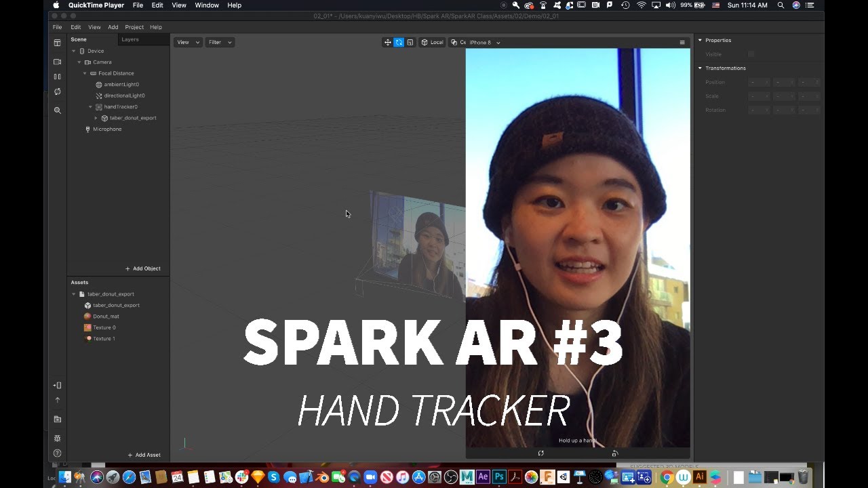Open the Spark AR Edit menu
The width and height of the screenshot is (868, 488).
pyautogui.click(x=76, y=27)
